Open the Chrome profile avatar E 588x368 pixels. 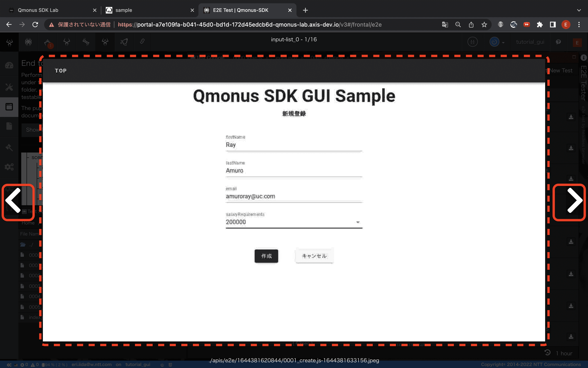pyautogui.click(x=566, y=25)
